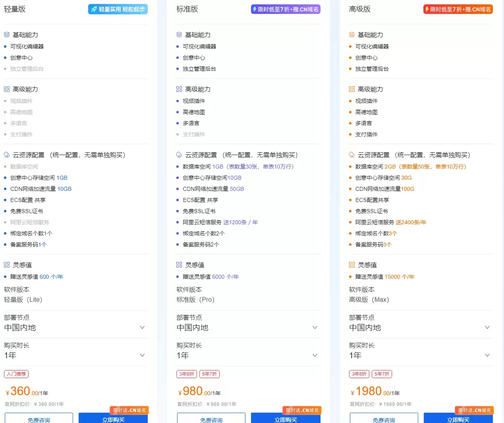Select the 3年8折 tag in 标准版
Screen dimensions: 504x423
(187, 374)
